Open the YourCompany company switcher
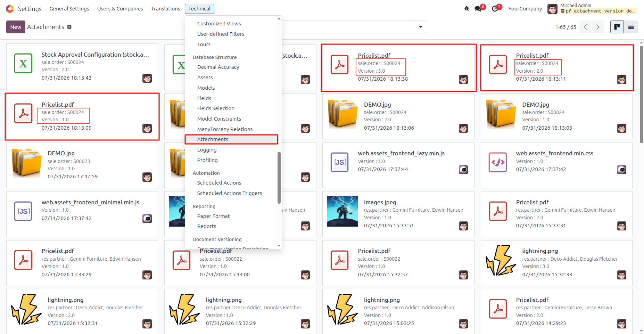 tap(525, 9)
